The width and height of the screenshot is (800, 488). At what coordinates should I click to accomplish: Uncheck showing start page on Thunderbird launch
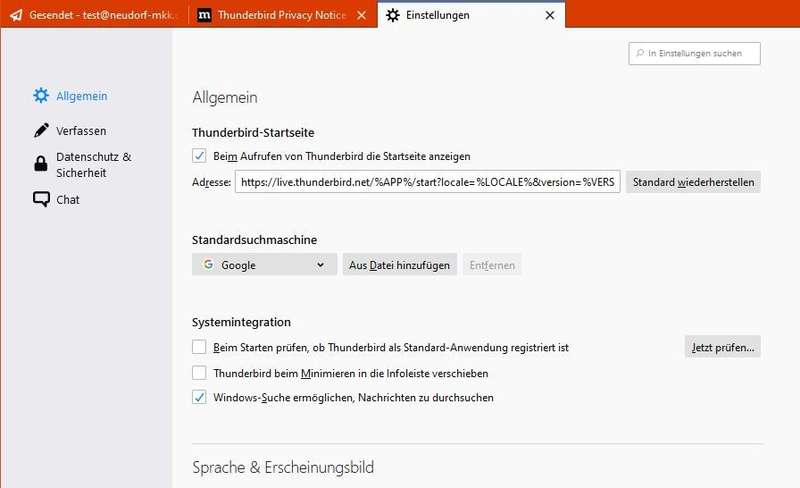click(x=199, y=156)
